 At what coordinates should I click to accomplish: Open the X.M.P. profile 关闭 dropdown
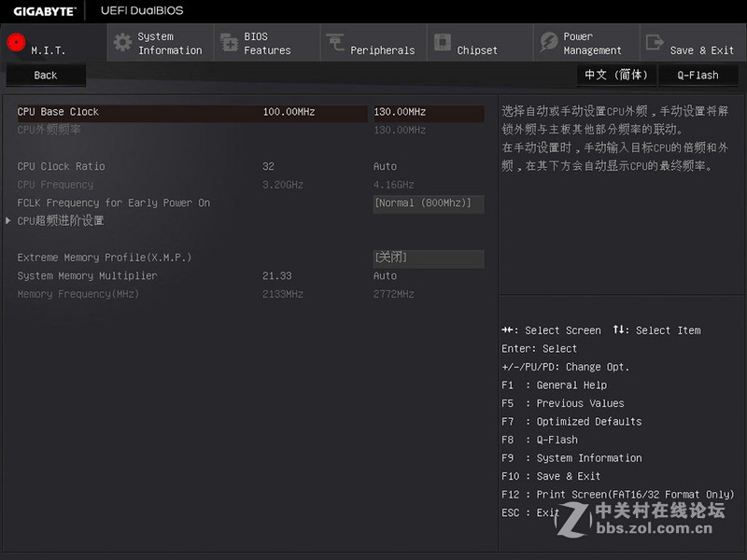(428, 258)
